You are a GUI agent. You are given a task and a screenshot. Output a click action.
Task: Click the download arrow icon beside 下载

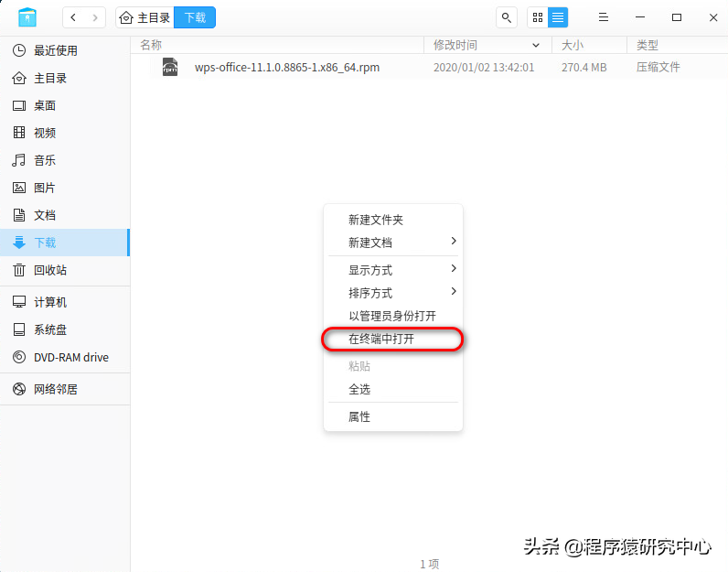[19, 243]
